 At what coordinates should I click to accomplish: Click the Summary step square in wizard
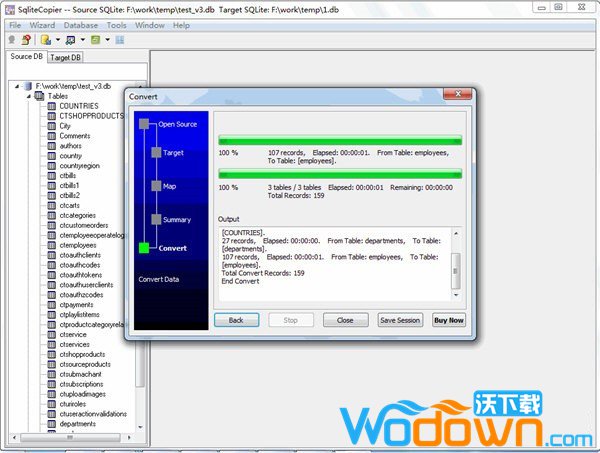tap(155, 219)
